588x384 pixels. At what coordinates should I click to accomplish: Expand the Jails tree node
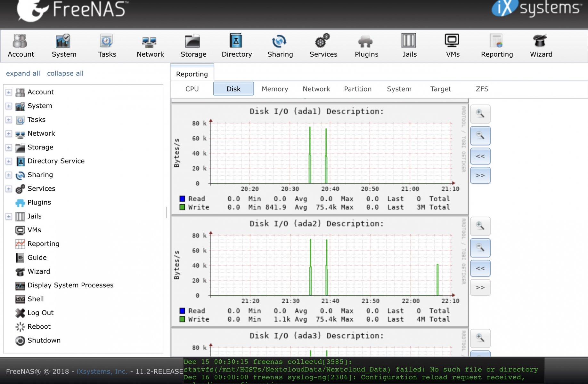click(9, 216)
